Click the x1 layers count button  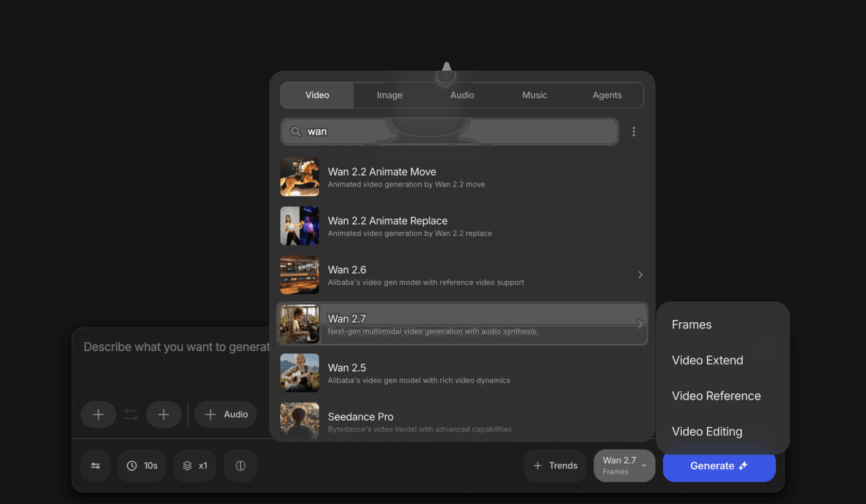[x=194, y=466]
